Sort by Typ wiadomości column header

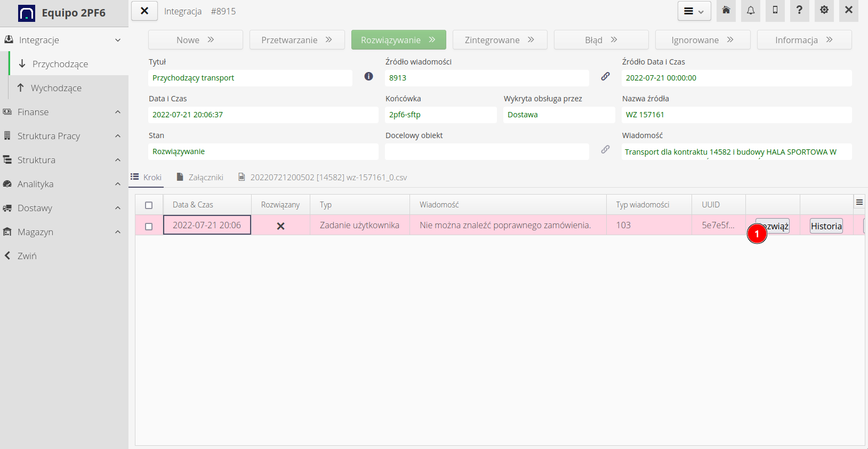[x=649, y=205]
